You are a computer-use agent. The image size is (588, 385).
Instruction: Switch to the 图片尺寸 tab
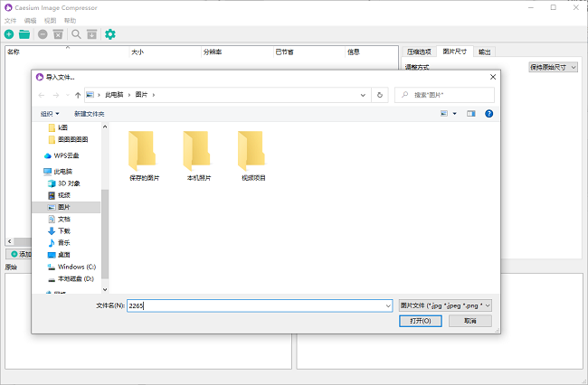(x=455, y=52)
